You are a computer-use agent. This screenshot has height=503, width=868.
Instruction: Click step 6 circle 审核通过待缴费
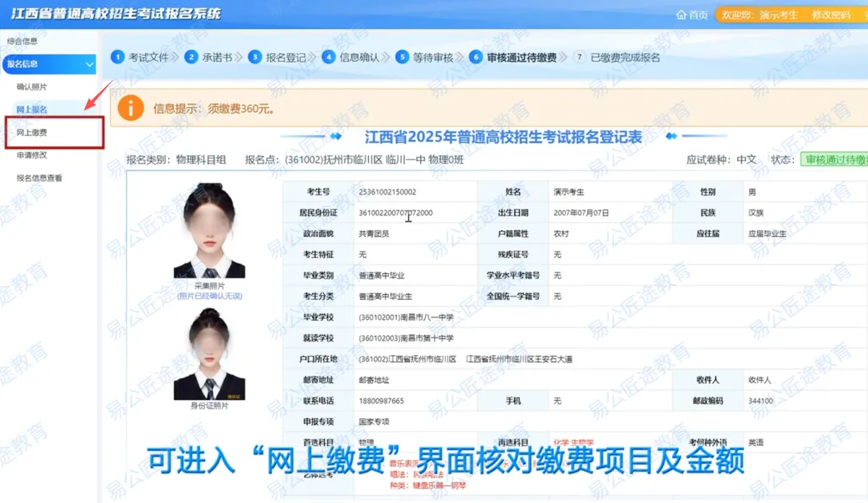[x=476, y=57]
